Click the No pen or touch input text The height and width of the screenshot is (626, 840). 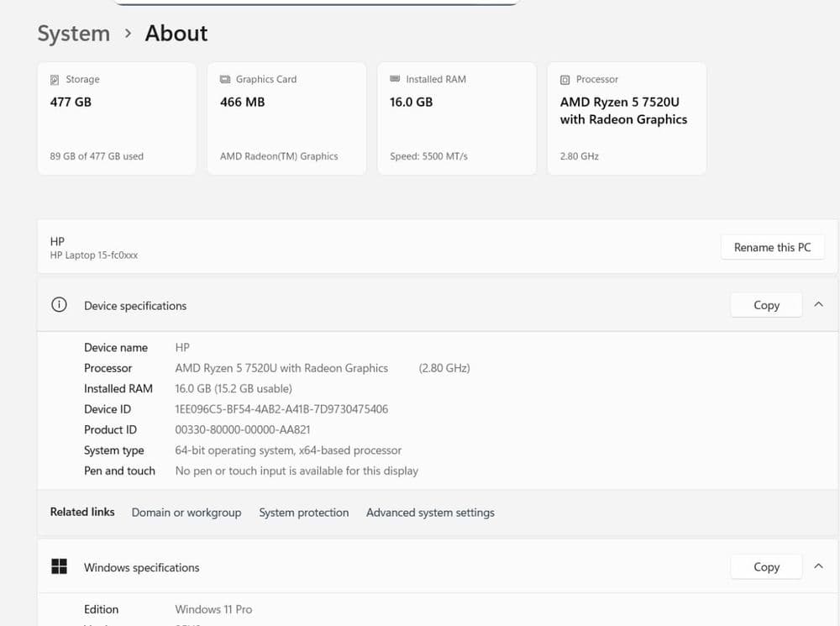[297, 471]
